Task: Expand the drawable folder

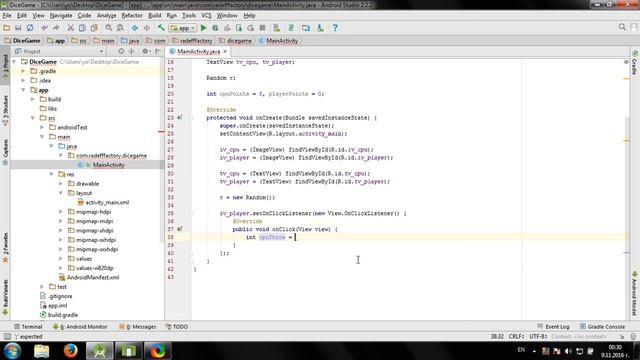Action: point(61,184)
